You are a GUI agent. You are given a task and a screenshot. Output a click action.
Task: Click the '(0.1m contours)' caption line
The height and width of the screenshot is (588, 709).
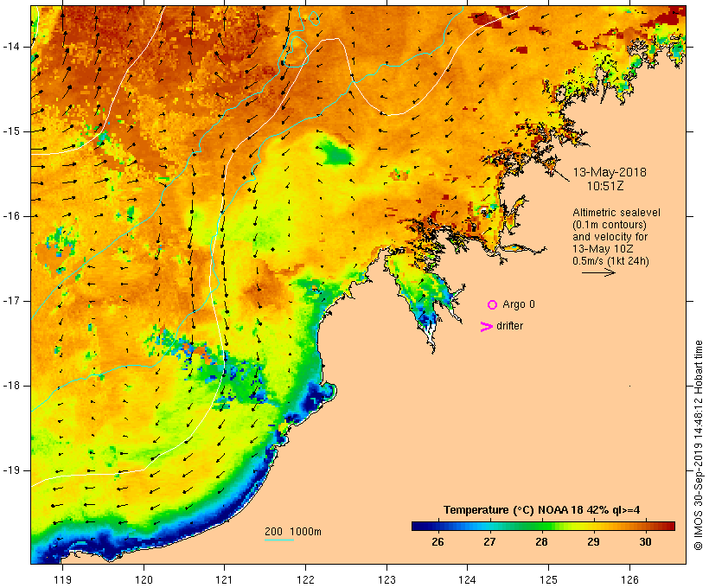pyautogui.click(x=610, y=225)
